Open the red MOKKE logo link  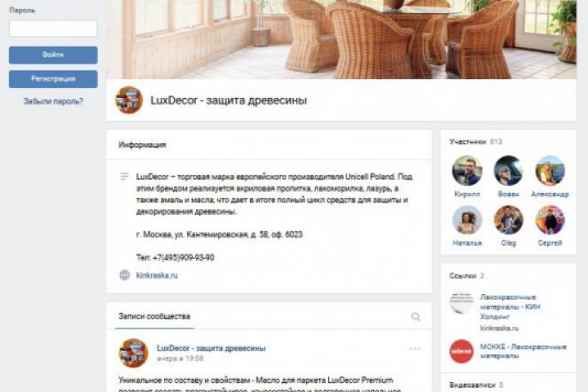coord(461,351)
